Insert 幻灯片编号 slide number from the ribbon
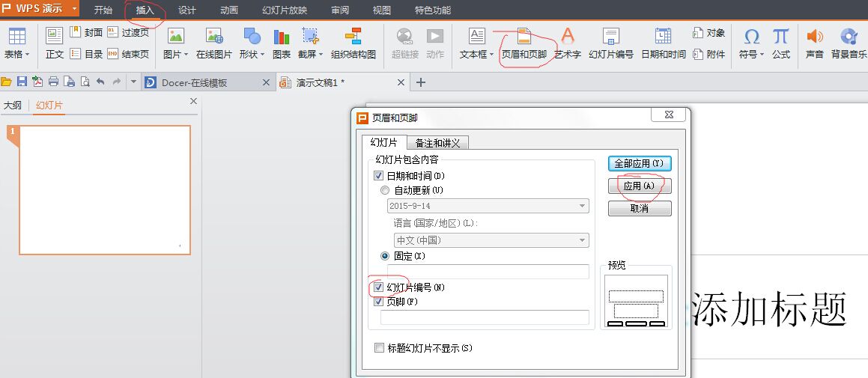This screenshot has height=378, width=868. click(610, 43)
